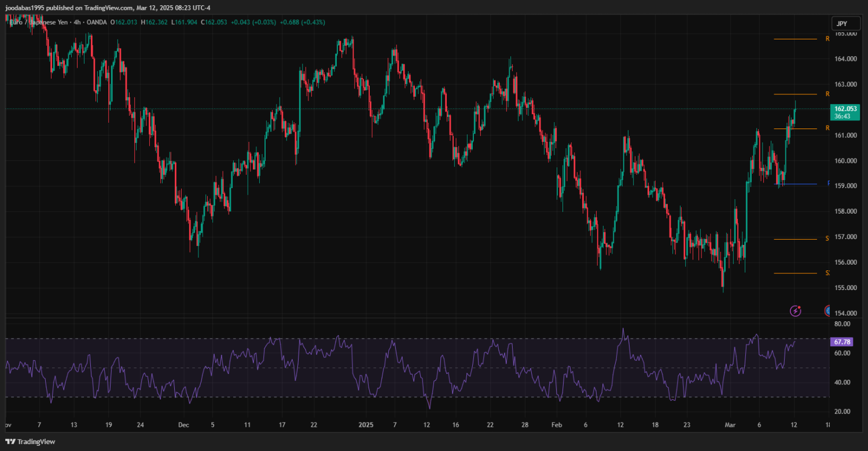Image resolution: width=868 pixels, height=451 pixels.
Task: Click the 163.000 price axis label
Action: tap(845, 85)
